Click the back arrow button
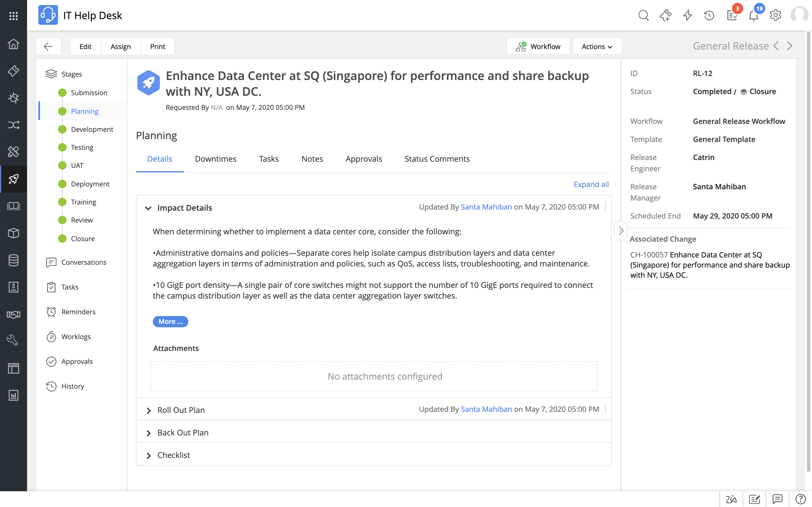This screenshot has width=812, height=507. [x=48, y=46]
